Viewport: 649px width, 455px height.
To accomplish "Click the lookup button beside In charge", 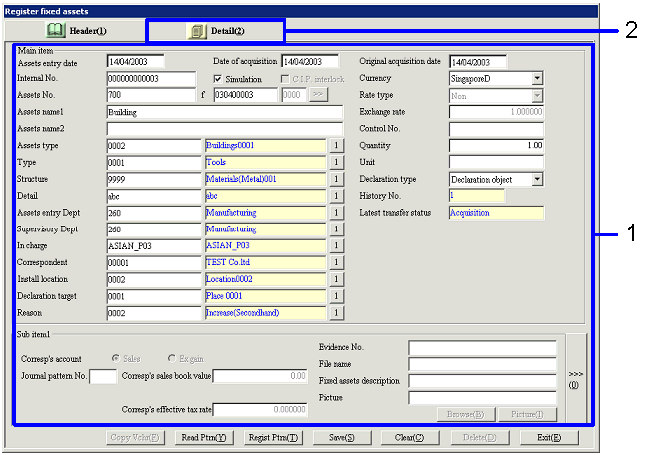I will point(336,246).
